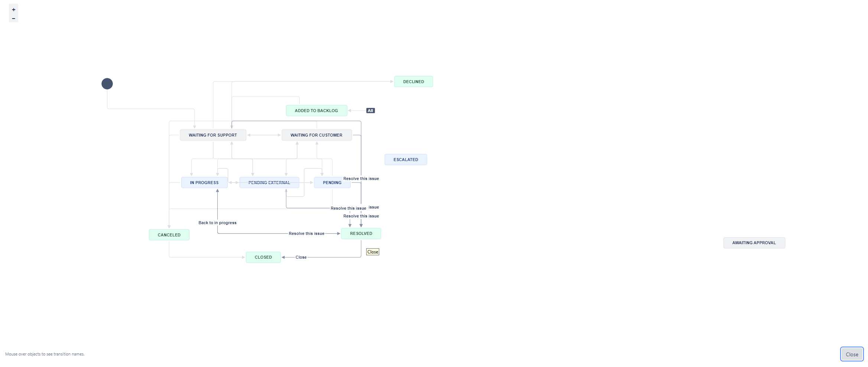Select the PENDING status node
Screen dimensions: 868x367
(332, 183)
